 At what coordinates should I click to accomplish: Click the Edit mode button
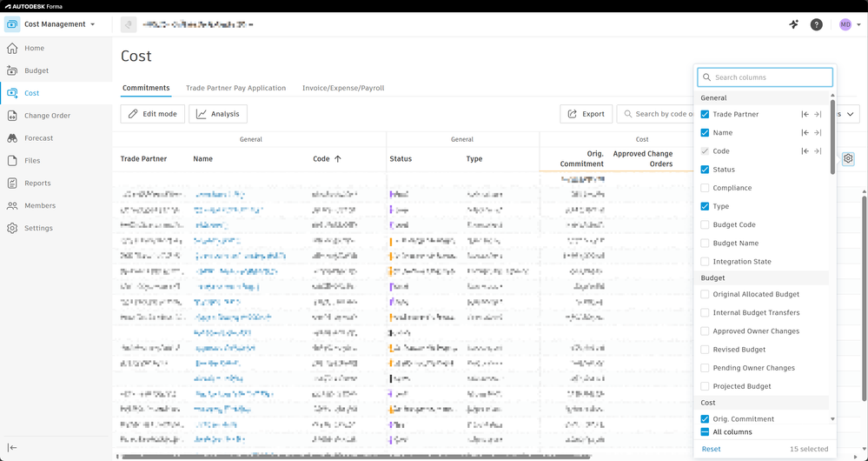click(x=153, y=114)
